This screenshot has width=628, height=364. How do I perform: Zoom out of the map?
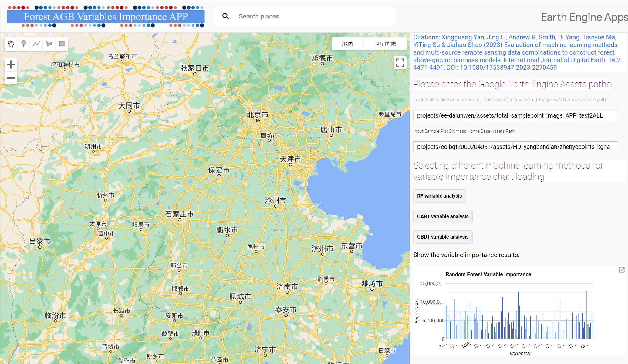click(11, 78)
